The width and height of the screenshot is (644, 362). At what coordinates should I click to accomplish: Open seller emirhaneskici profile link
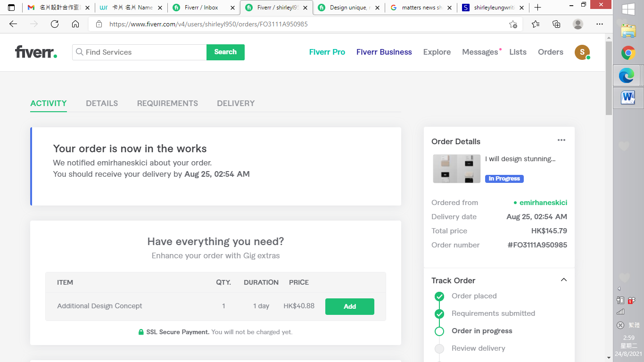(x=543, y=203)
